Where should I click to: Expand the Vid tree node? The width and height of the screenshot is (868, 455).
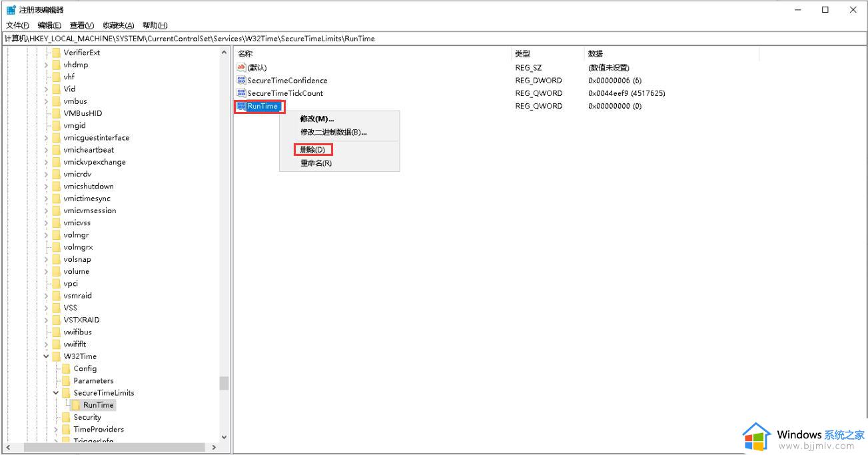47,89
